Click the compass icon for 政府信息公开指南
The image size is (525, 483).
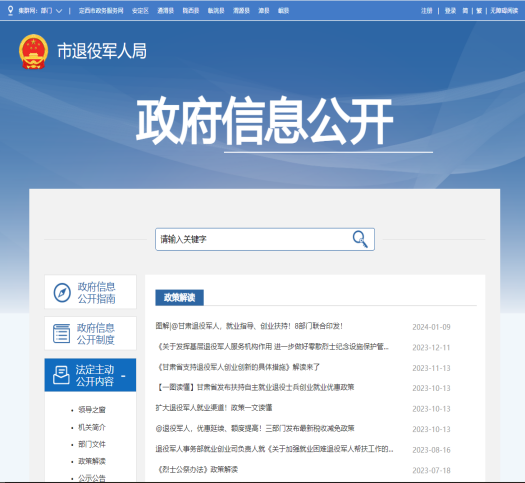coord(62,292)
